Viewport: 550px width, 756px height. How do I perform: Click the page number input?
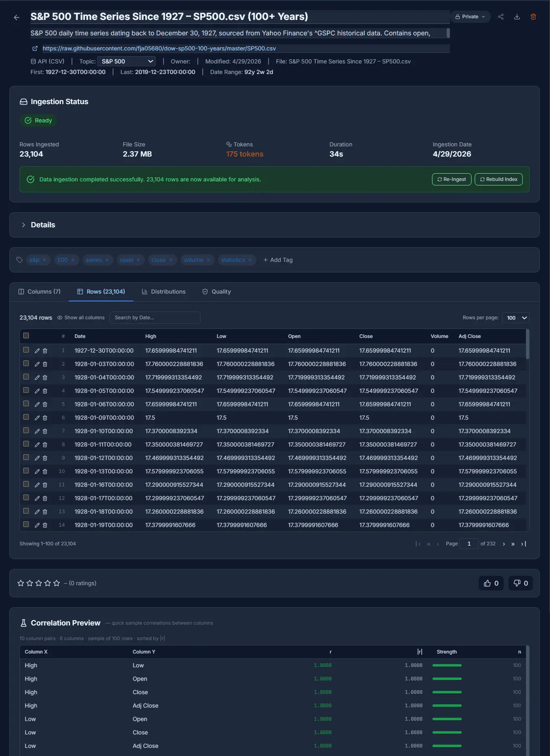469,544
